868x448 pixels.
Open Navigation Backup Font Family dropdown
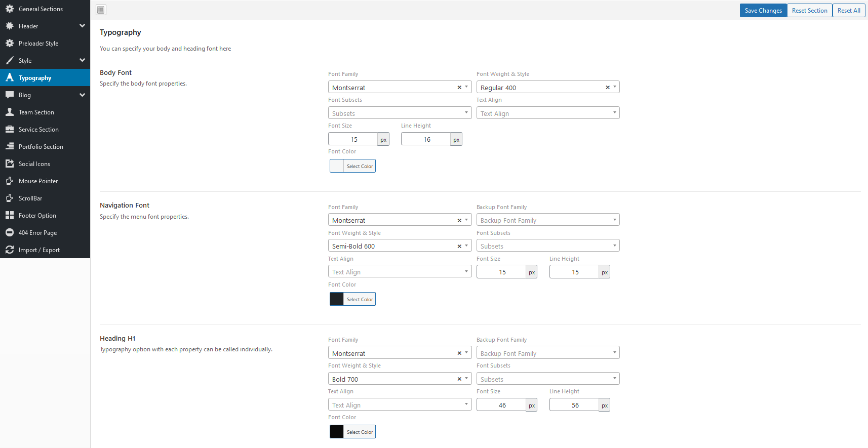point(548,220)
